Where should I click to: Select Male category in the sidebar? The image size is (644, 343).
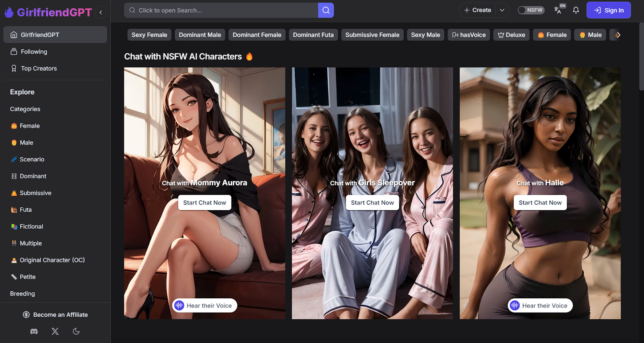pyautogui.click(x=22, y=143)
